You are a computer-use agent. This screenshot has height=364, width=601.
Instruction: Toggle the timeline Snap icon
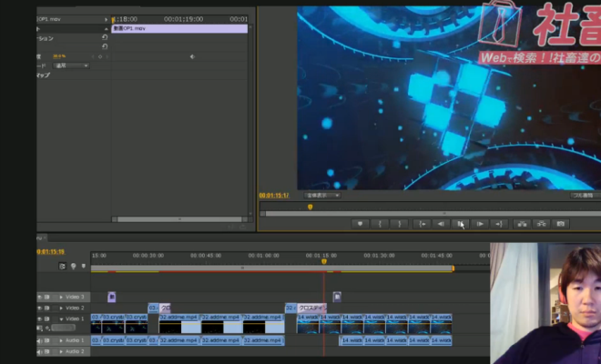[62, 267]
